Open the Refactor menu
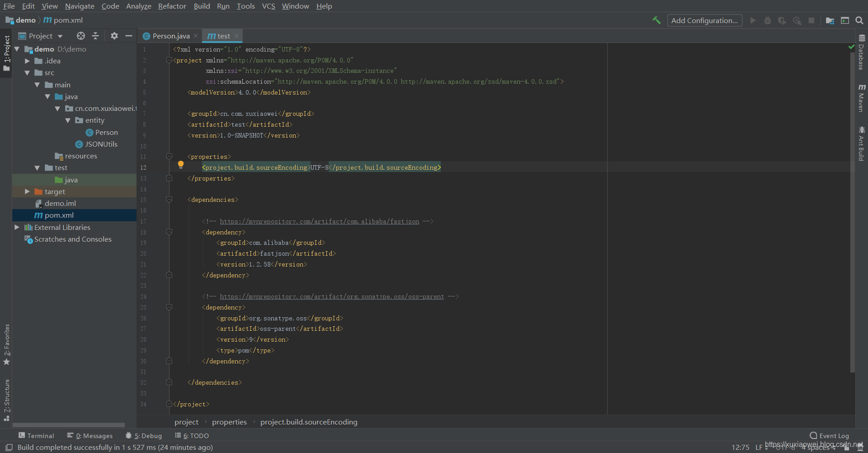The height and width of the screenshot is (453, 868). pos(172,6)
